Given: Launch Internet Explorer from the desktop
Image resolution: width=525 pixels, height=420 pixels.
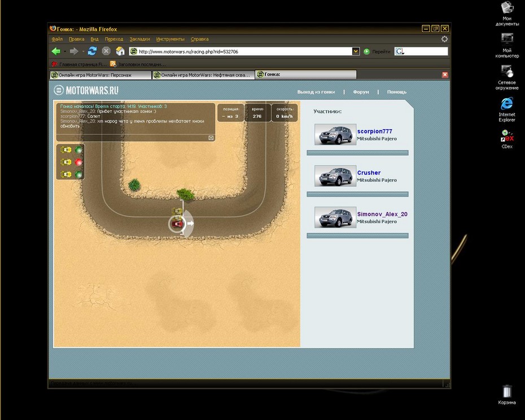Looking at the screenshot, I should (x=507, y=110).
